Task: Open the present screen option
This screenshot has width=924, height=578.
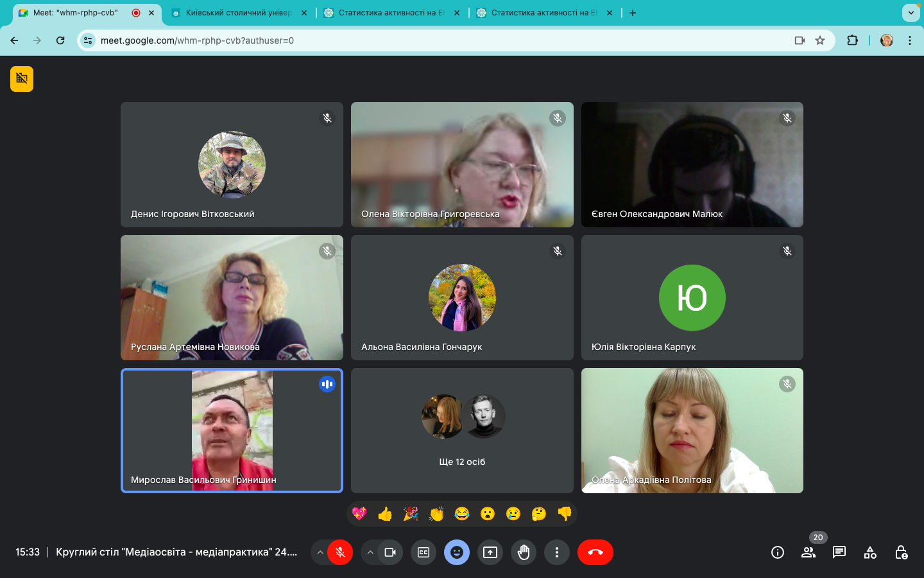Action: (x=490, y=552)
